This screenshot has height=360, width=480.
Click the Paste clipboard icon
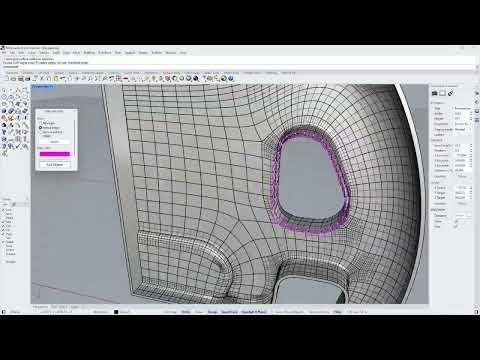56,78
